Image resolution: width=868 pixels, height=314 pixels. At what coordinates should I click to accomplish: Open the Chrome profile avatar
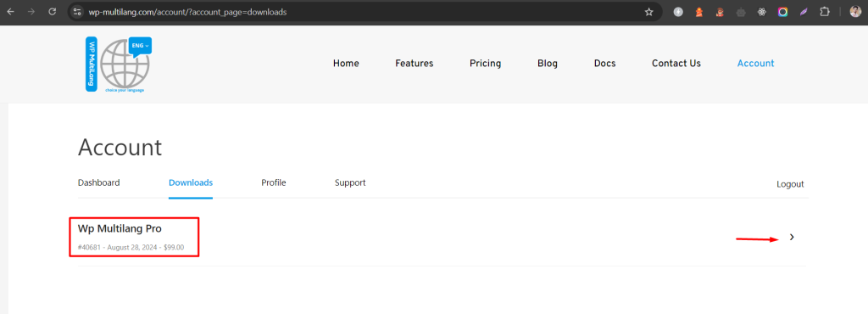(x=855, y=12)
